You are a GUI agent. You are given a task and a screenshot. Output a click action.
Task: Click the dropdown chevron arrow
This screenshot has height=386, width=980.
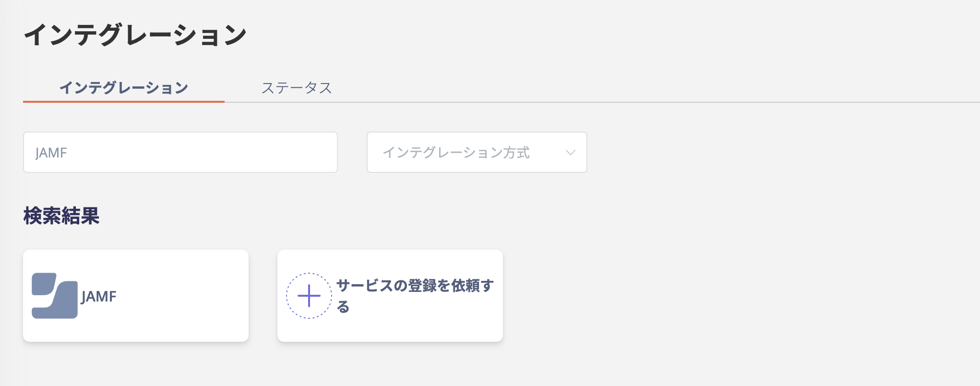click(x=570, y=153)
